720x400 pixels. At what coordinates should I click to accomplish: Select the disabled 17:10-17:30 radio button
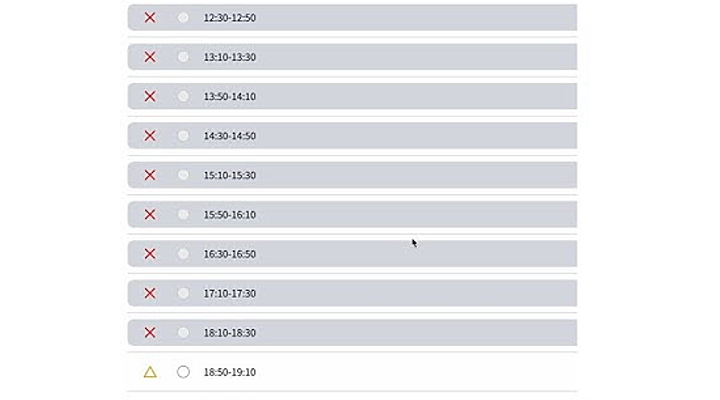[183, 293]
